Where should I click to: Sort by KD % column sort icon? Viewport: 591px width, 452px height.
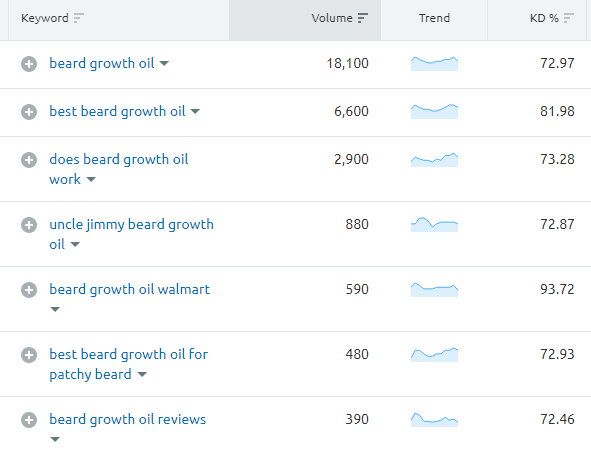[x=568, y=18]
